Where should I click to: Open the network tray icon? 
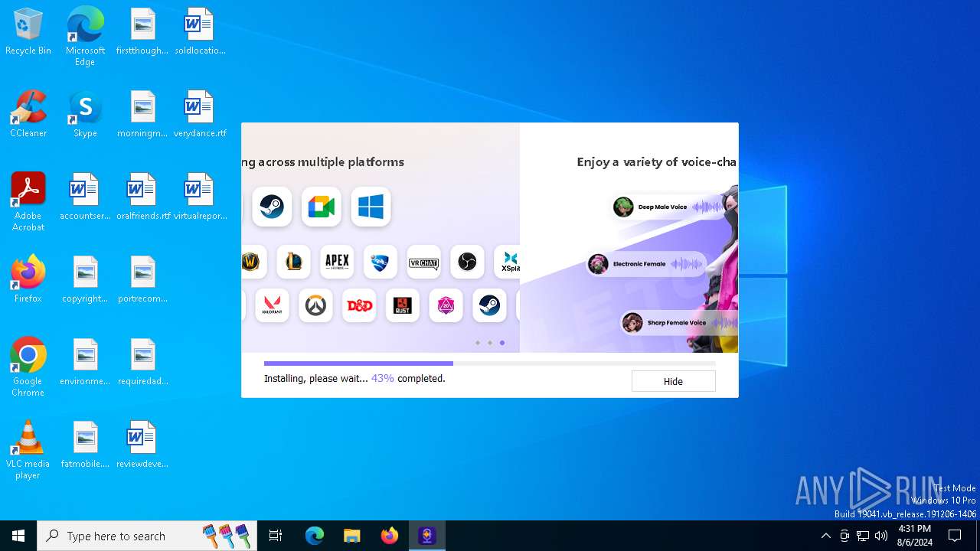point(863,536)
